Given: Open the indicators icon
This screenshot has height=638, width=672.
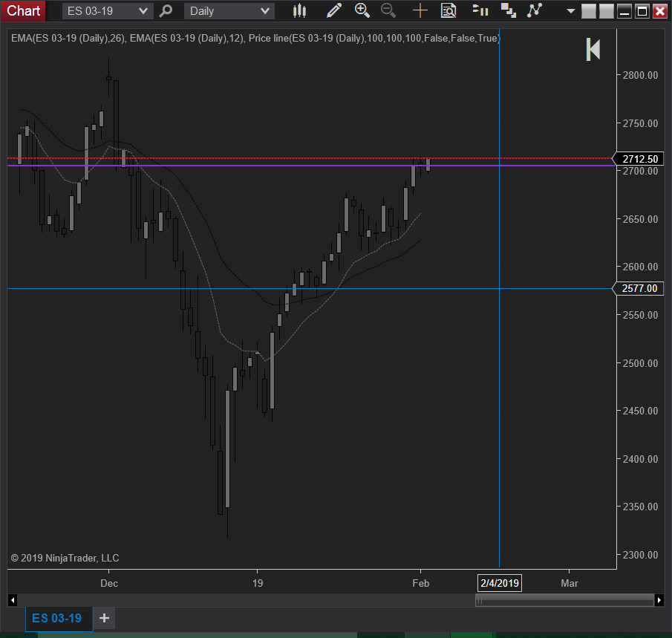Looking at the screenshot, I should (x=535, y=10).
